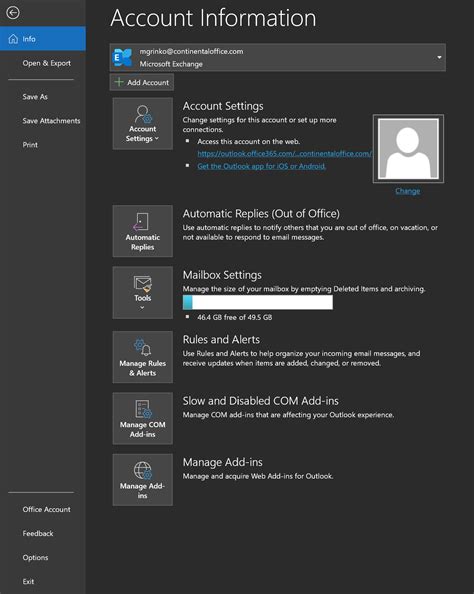Expand the account selector dropdown arrow
This screenshot has height=594, width=474.
click(x=439, y=57)
